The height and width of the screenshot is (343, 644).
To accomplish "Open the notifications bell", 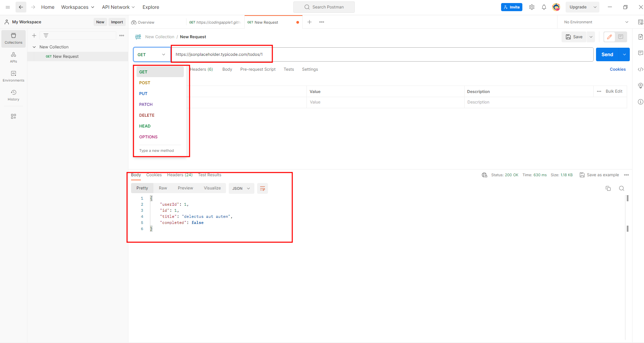I will [544, 7].
